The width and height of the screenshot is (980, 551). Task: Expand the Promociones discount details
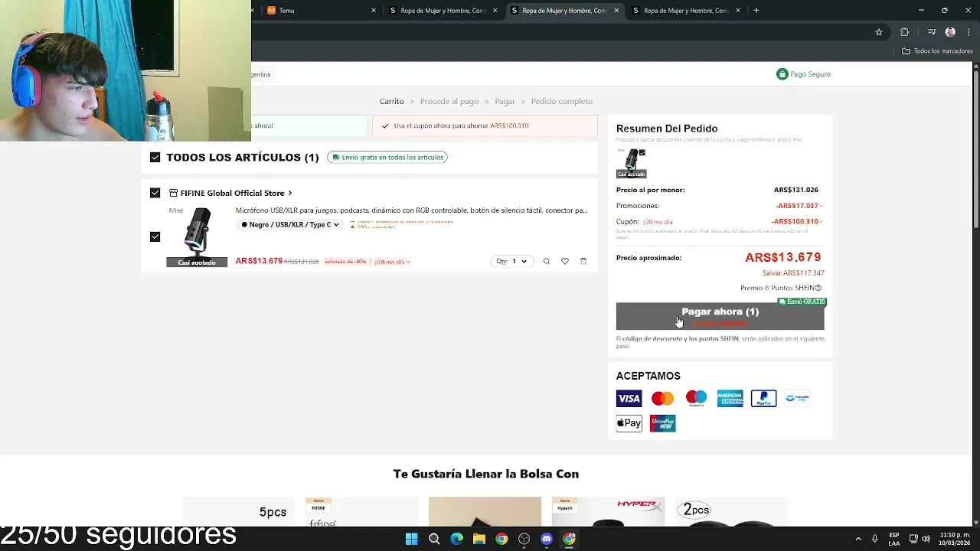[822, 206]
